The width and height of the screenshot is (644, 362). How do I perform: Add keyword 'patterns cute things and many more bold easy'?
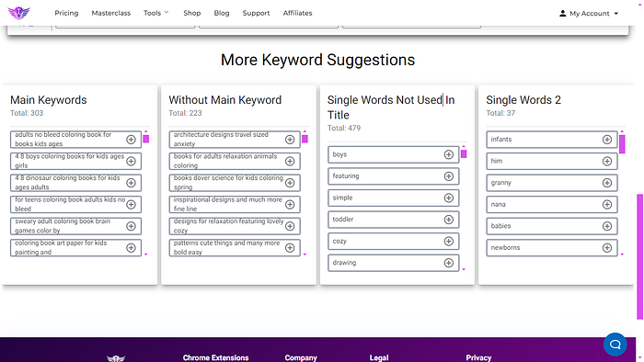point(290,248)
